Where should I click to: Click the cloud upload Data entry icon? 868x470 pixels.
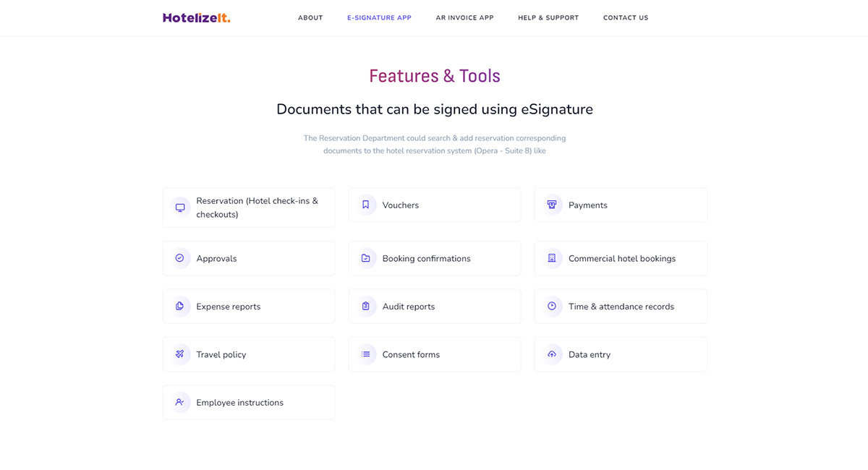pos(552,354)
